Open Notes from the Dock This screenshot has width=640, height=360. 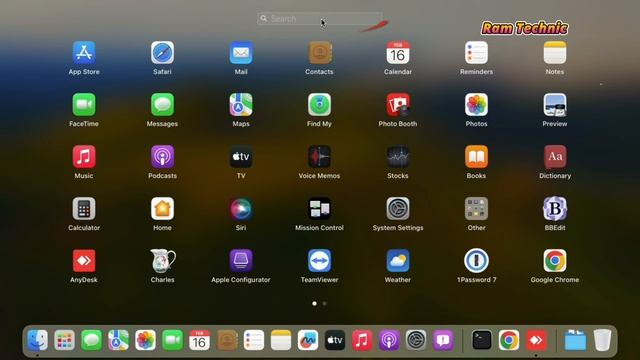(281, 340)
